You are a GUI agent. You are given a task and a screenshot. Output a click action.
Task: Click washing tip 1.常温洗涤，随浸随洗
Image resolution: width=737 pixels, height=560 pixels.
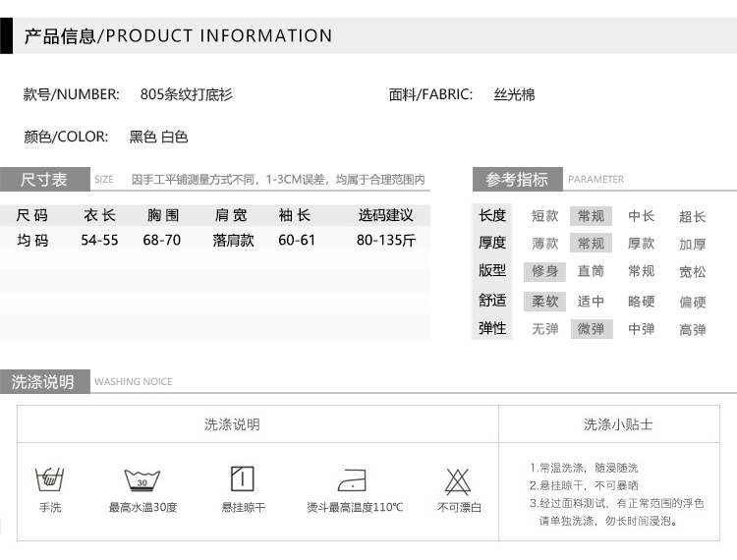[x=584, y=468]
